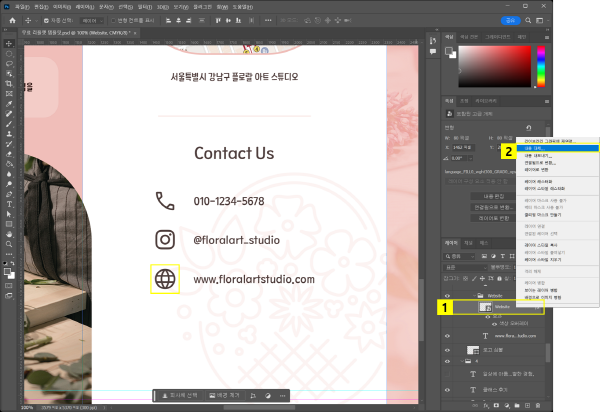Click the 내용 편집 button in Properties
The image size is (600, 412).
(x=493, y=196)
